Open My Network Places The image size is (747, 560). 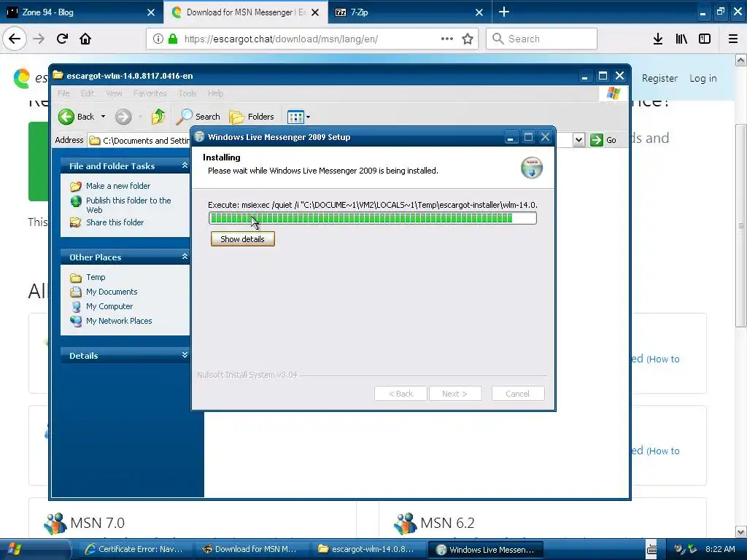coord(119,321)
